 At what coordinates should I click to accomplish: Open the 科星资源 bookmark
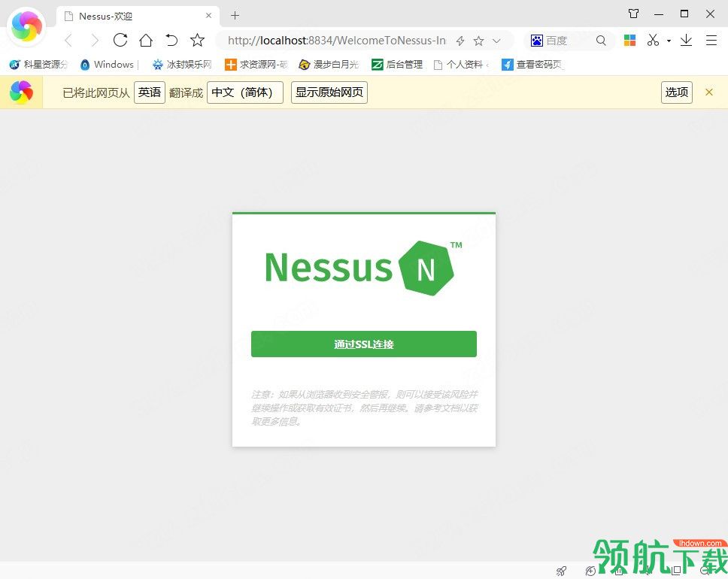coord(39,65)
